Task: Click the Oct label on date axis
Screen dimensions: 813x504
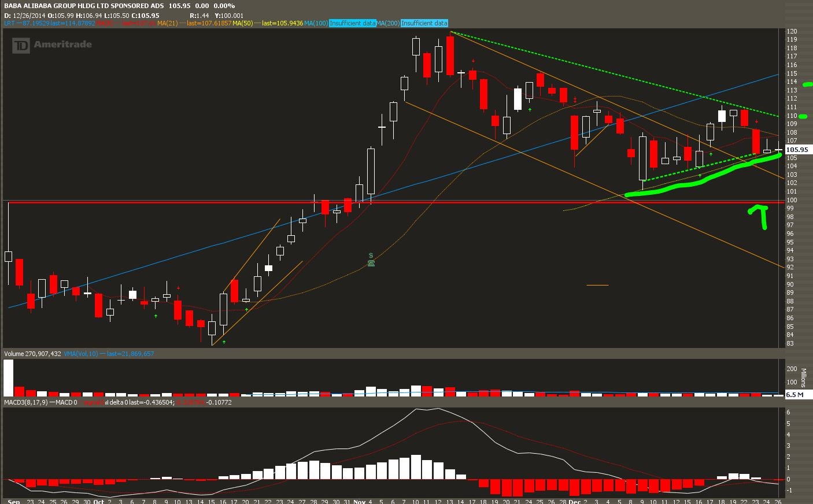Action: point(99,501)
